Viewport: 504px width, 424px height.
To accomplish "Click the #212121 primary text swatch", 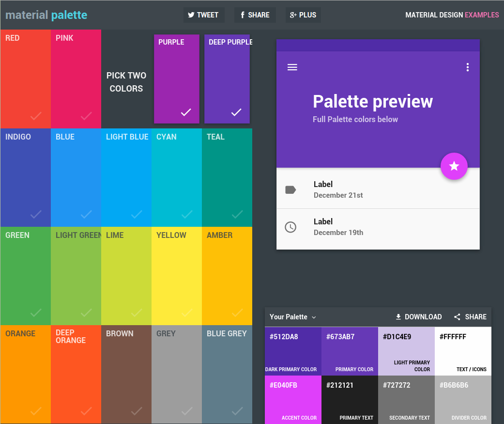I will coord(350,400).
